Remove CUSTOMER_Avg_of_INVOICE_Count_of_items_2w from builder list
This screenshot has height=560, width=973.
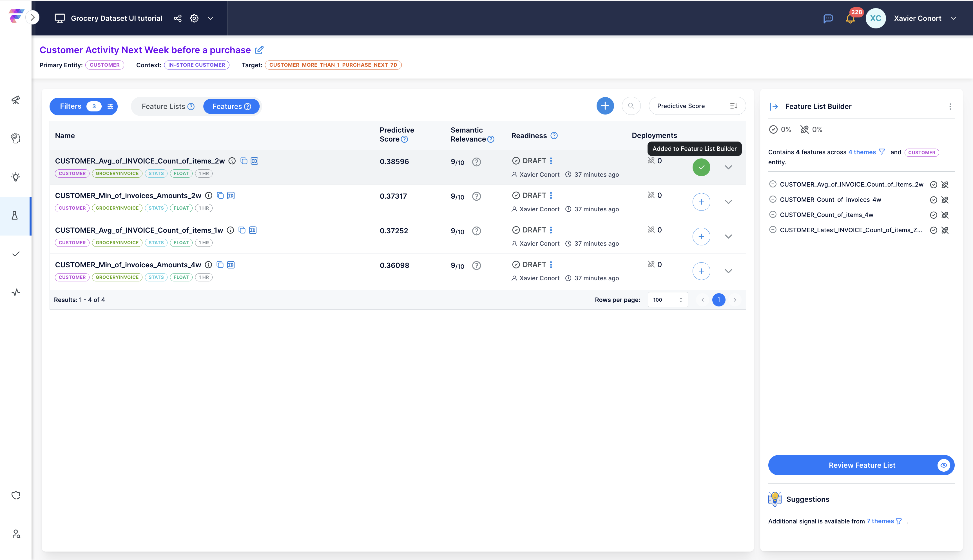pos(773,184)
